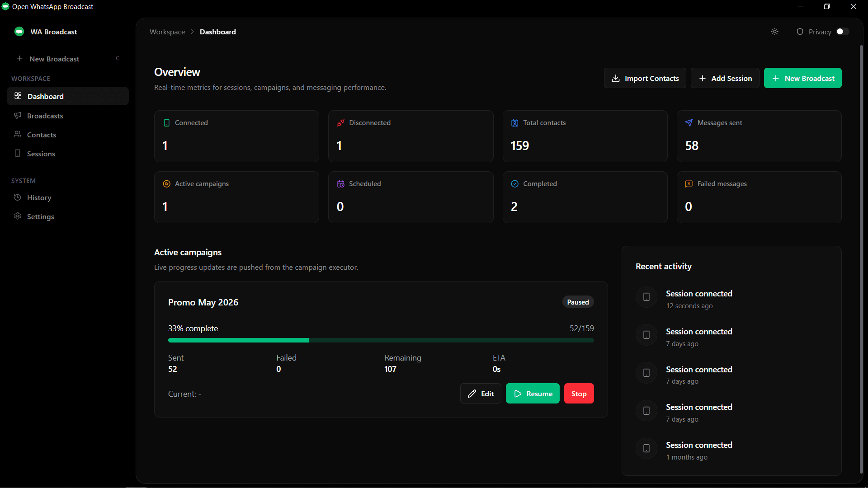This screenshot has width=868, height=488.
Task: Click the Remaining value 107
Action: 391,369
